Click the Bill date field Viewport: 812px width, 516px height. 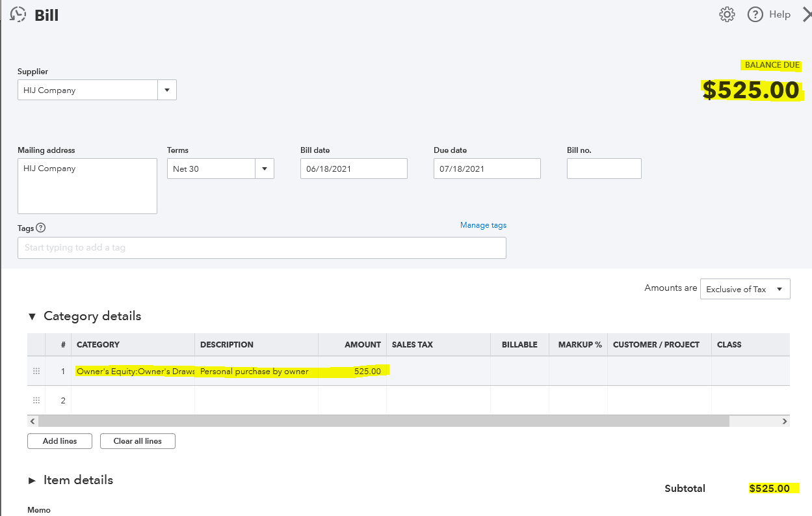(x=354, y=169)
